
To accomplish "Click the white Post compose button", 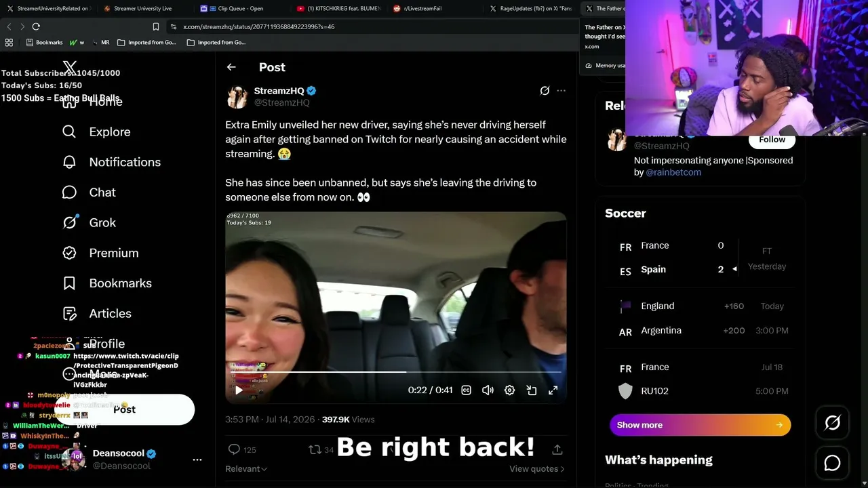I will coord(125,409).
